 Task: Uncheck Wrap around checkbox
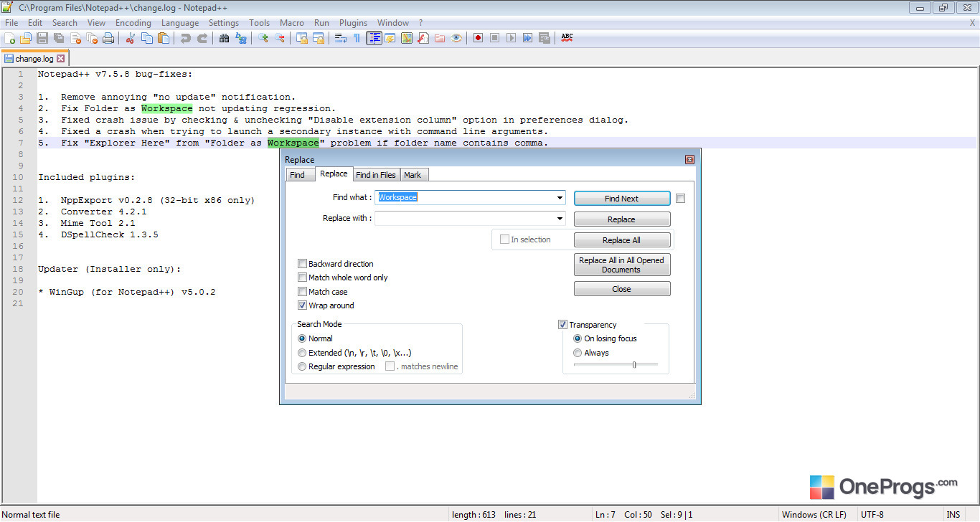[x=303, y=305]
